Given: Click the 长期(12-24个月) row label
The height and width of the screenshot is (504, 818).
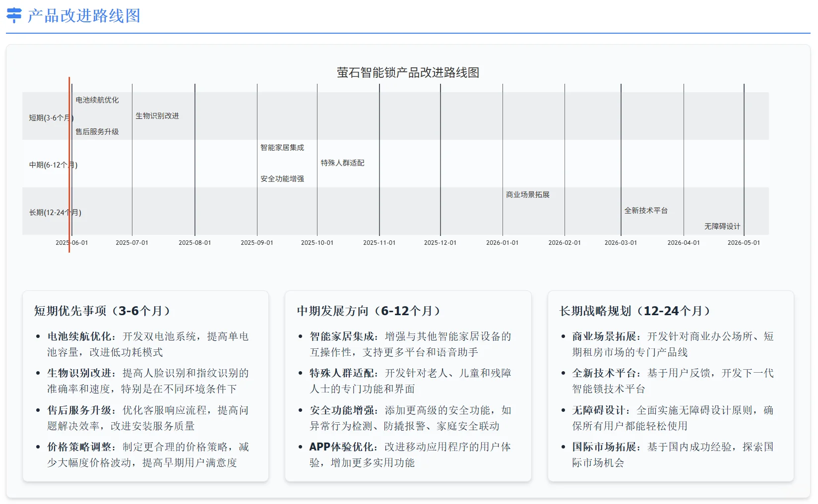Looking at the screenshot, I should pos(55,213).
